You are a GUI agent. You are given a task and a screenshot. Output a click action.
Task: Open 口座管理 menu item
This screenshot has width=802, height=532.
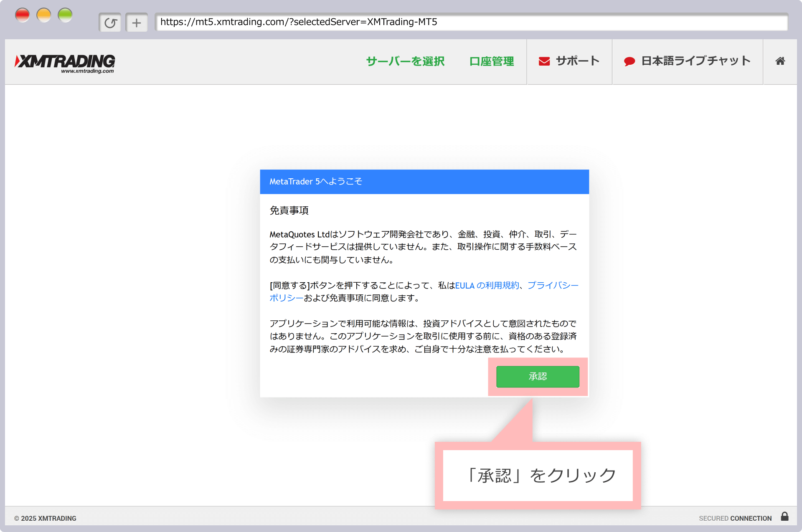point(492,61)
